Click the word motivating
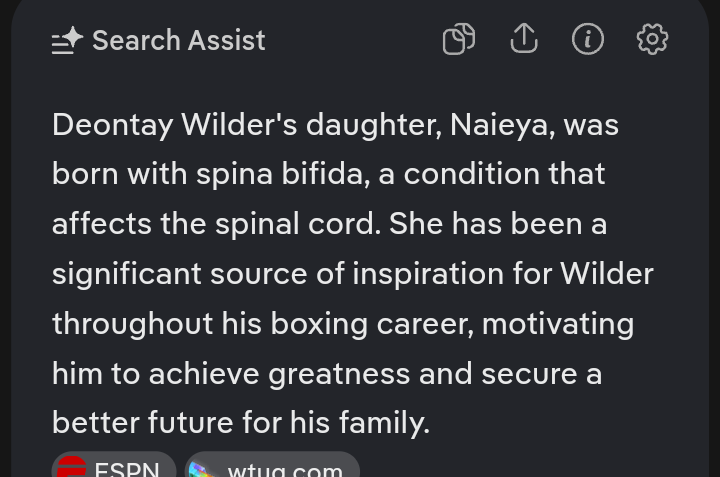Screen dimensions: 720x477 pyautogui.click(x=558, y=324)
